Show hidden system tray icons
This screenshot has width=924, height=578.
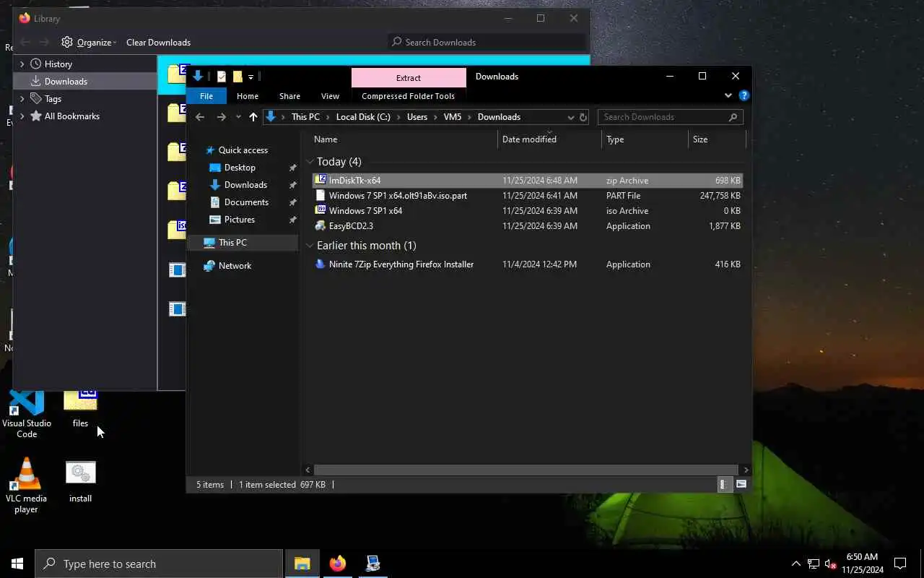[796, 564]
